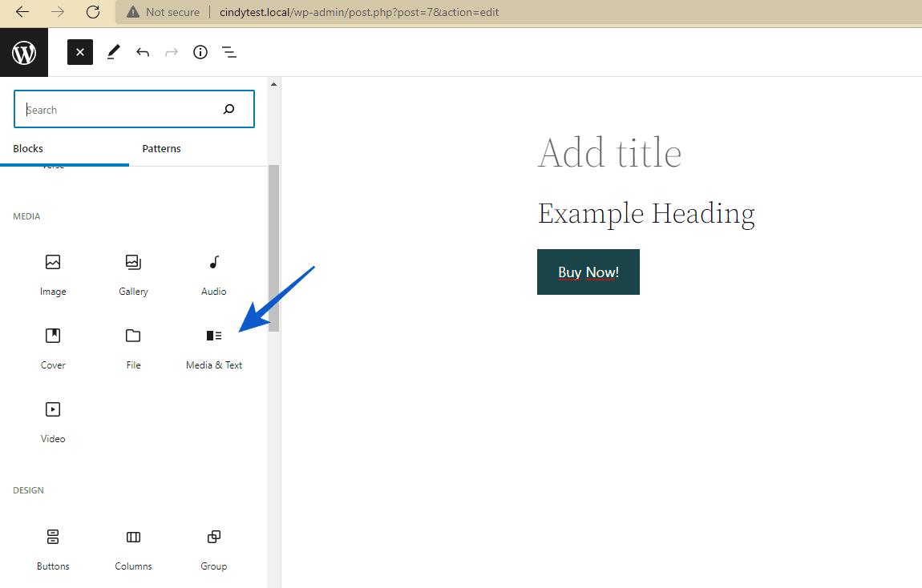Open the list view outline
922x588 pixels.
[x=228, y=52]
